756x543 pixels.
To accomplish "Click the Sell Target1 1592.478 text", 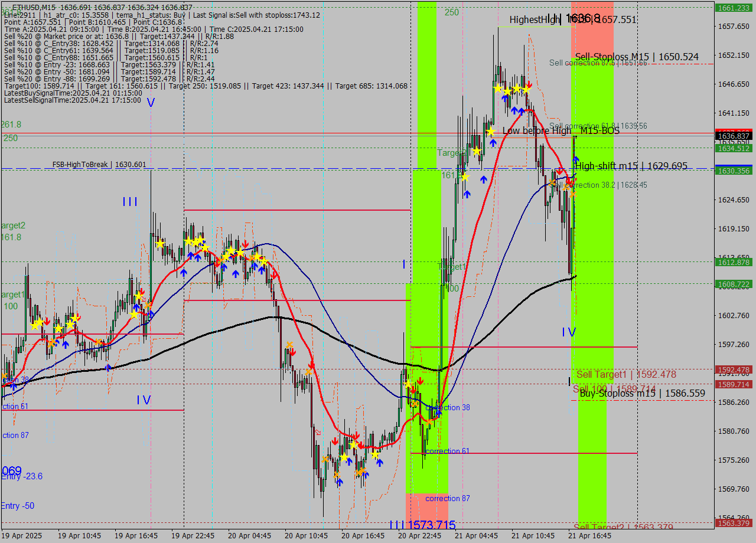I will (626, 374).
